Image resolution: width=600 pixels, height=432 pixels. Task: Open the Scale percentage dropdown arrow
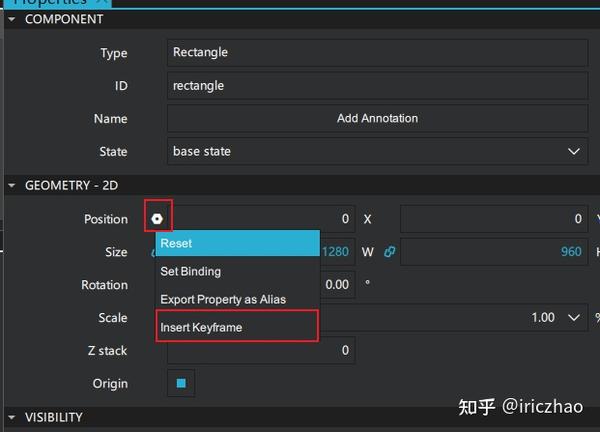pyautogui.click(x=574, y=318)
